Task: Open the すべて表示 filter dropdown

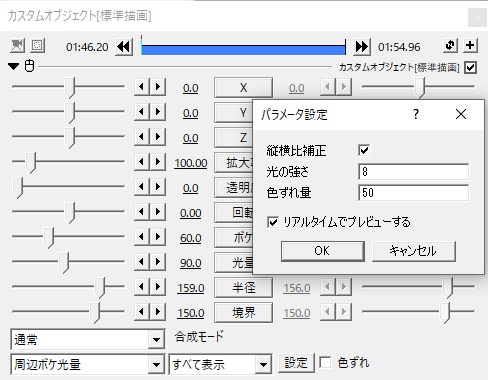Action: point(263,364)
